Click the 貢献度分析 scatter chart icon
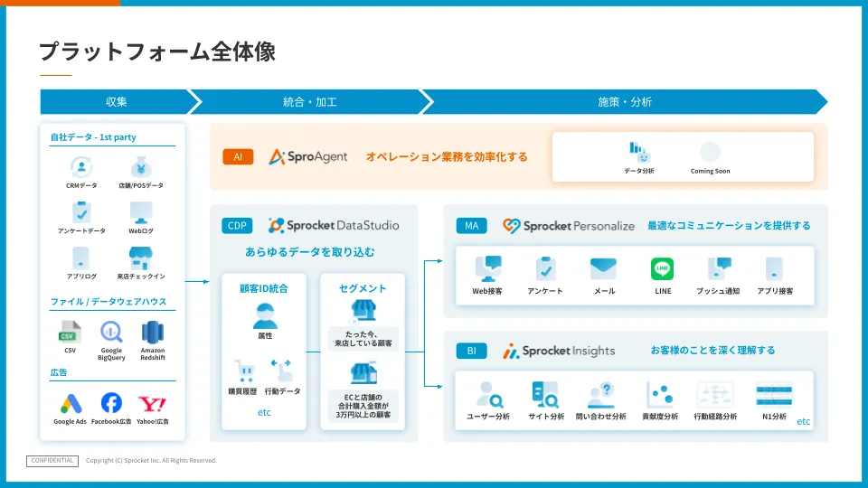Screen dimensions: 868x488 [659, 395]
